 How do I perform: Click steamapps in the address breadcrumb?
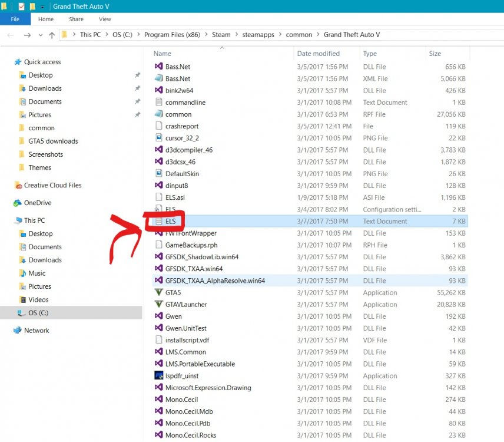[258, 35]
